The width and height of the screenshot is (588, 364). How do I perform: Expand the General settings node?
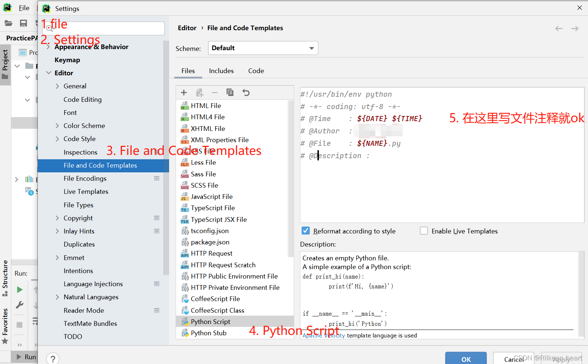57,86
